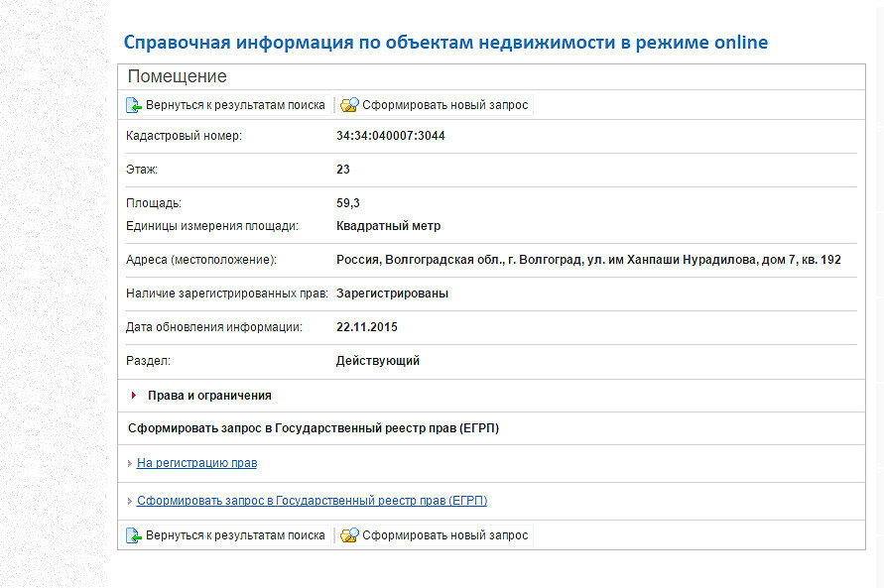Open the На регистрацию прав link
Viewport: 884px width, 588px height.
click(x=196, y=463)
